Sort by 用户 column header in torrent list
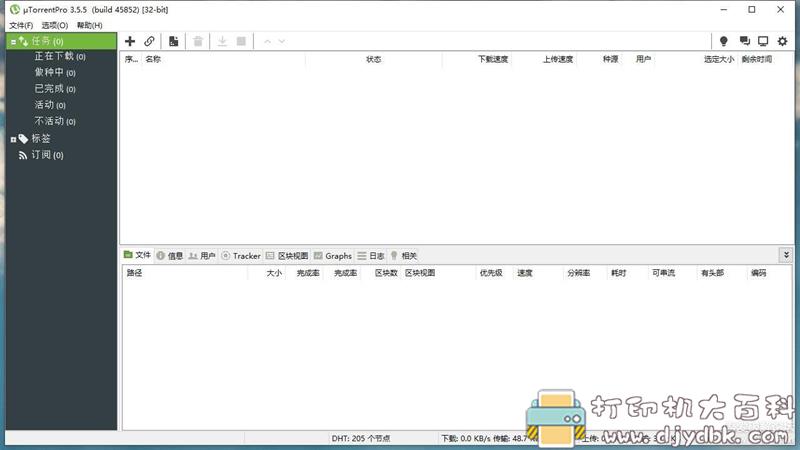This screenshot has height=450, width=800. coord(643,59)
